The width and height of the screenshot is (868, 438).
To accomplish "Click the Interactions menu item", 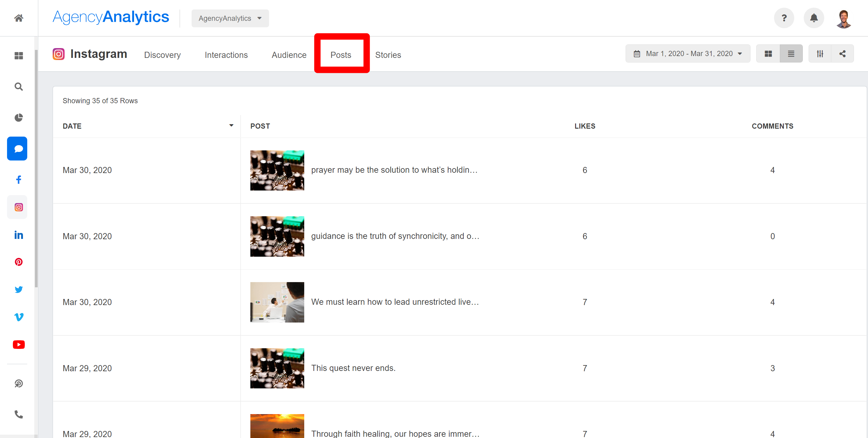I will (226, 55).
